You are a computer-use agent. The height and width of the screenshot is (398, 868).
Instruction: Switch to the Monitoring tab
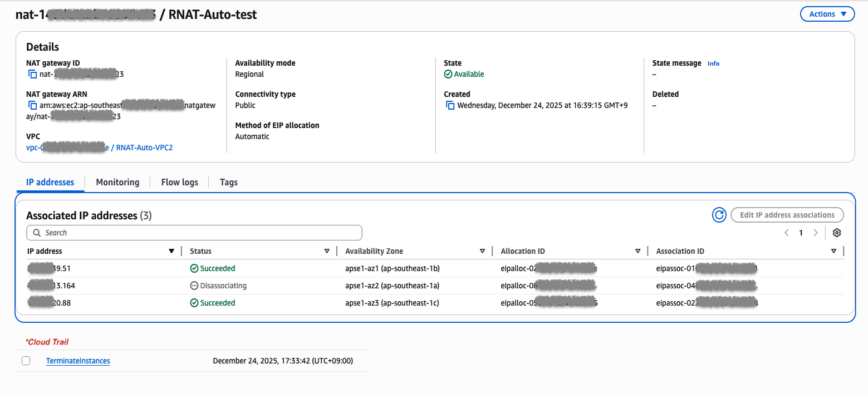[117, 182]
